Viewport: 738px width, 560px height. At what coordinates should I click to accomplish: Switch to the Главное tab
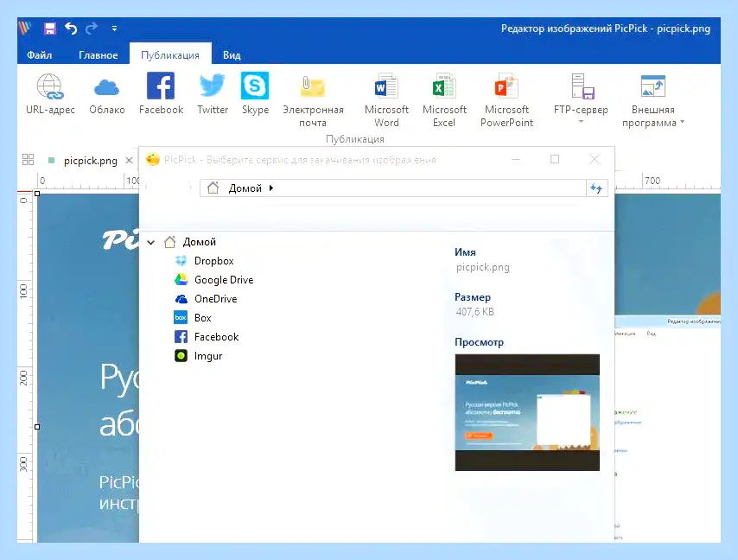pos(98,55)
